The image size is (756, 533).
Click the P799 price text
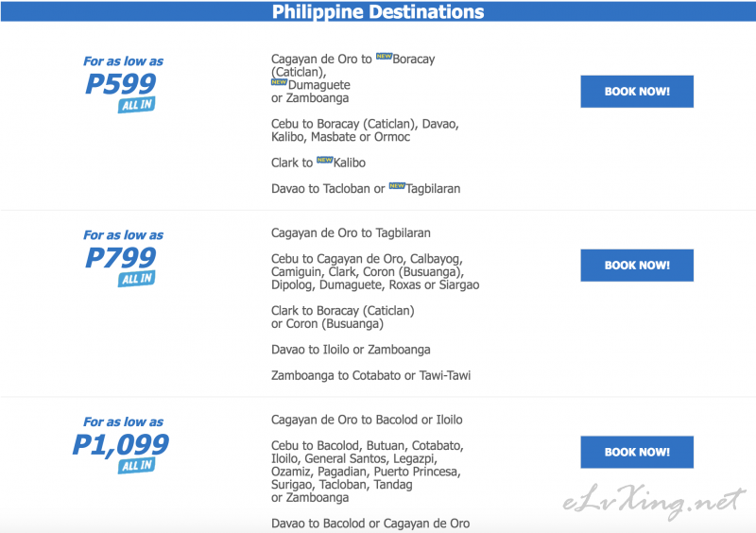pos(121,257)
